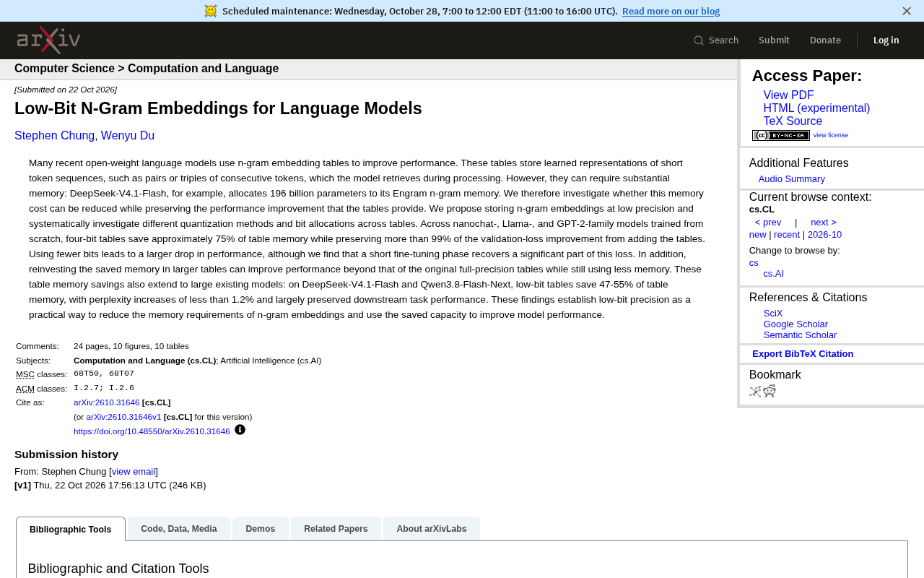Click the recent listing link
This screenshot has height=578, width=924.
(787, 235)
